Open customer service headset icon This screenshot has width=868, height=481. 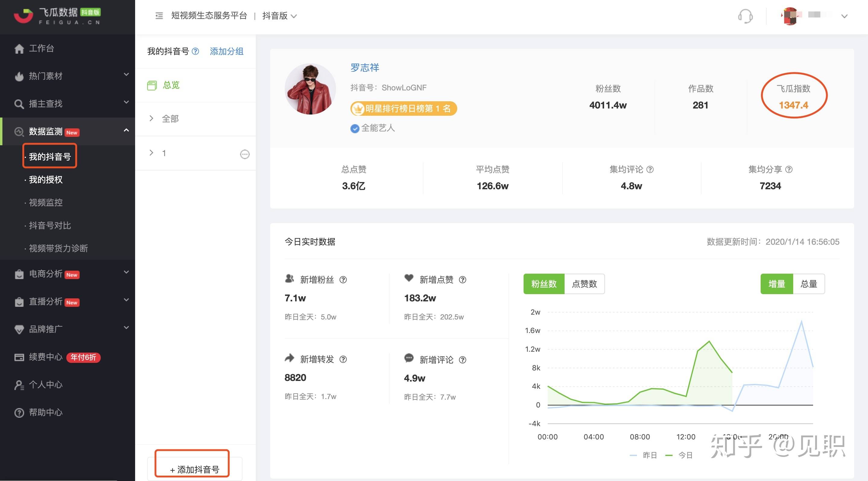click(x=745, y=16)
